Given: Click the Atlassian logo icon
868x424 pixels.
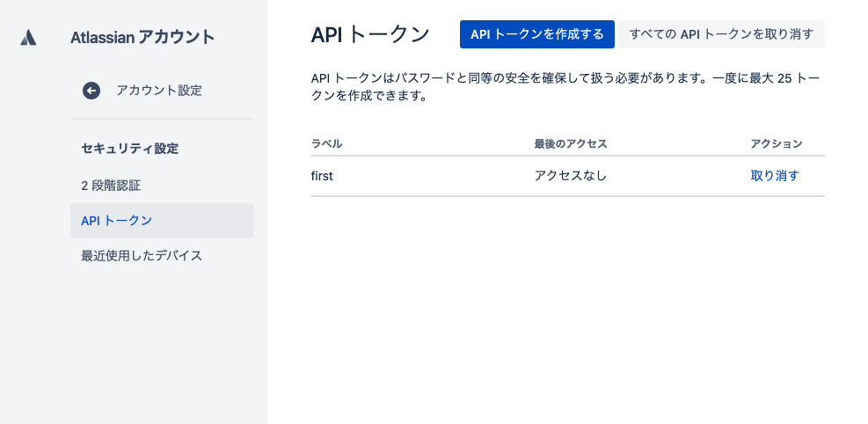Looking at the screenshot, I should pyautogui.click(x=28, y=37).
